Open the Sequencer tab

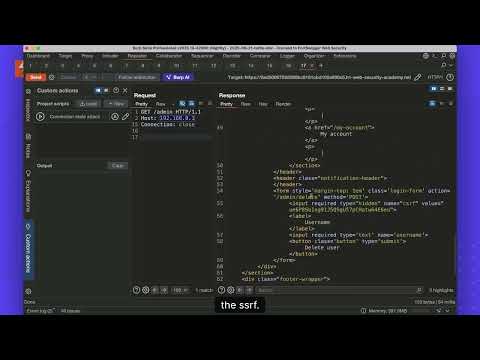(203, 56)
